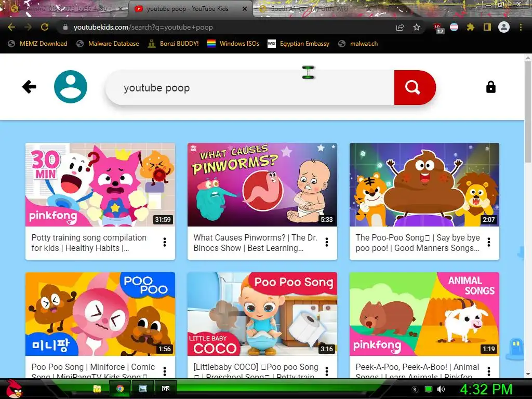
Task: Open the Chrome three-dot menu
Action: (x=521, y=27)
